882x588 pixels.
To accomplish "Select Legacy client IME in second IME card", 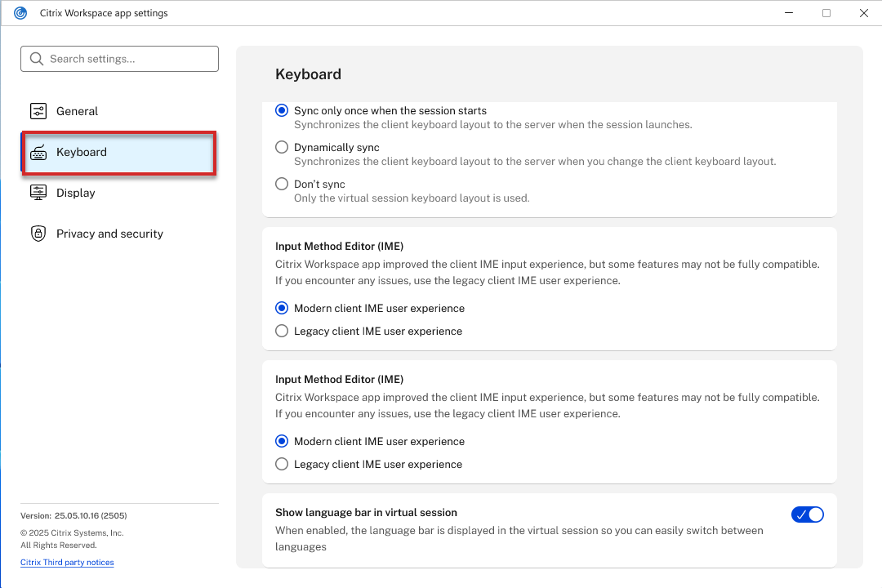I will pos(282,464).
